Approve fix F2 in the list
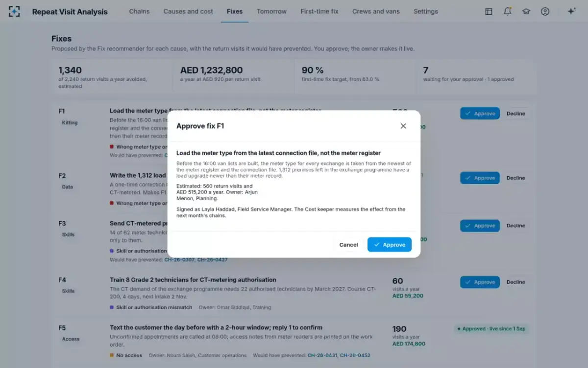Viewport: 588px width, 368px height. (x=480, y=178)
